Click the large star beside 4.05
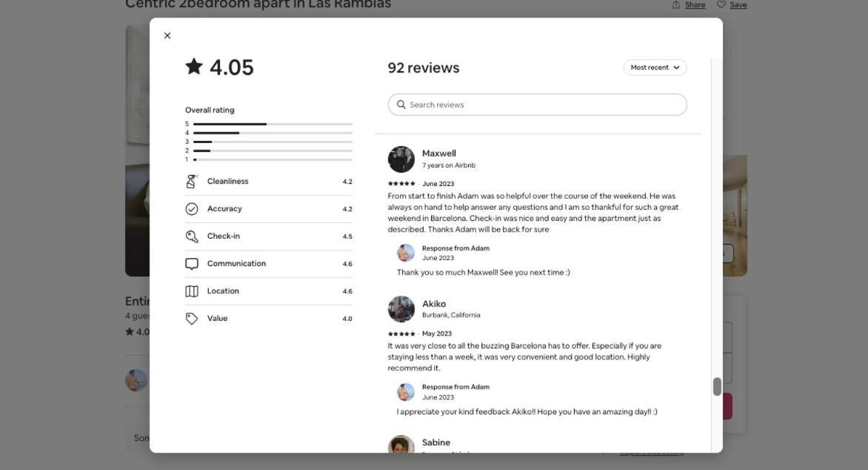The width and height of the screenshot is (868, 470). click(x=194, y=67)
